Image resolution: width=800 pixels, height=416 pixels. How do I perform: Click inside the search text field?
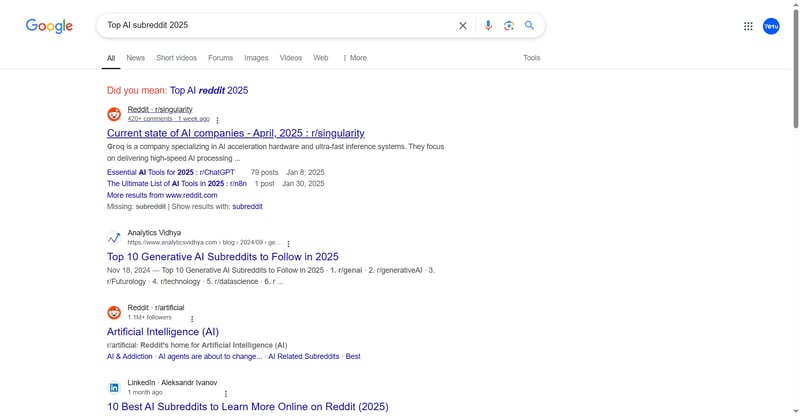point(278,25)
